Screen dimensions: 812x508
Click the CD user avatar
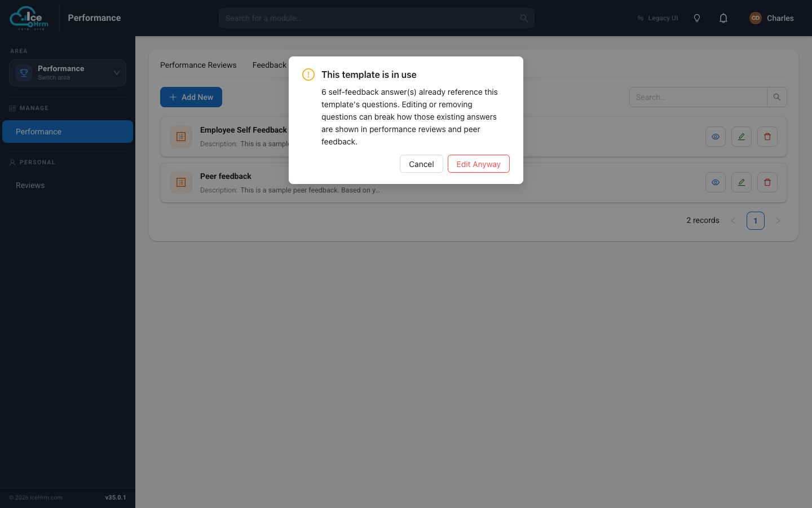pyautogui.click(x=756, y=18)
